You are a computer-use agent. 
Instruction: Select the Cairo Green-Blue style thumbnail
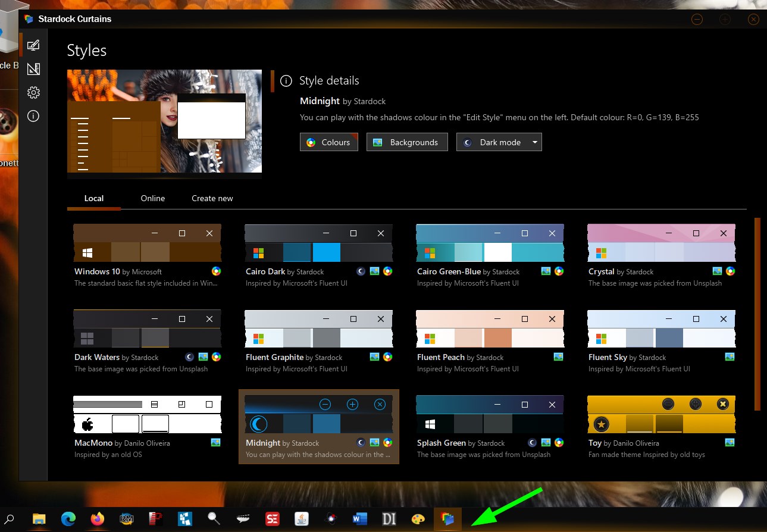[490, 243]
